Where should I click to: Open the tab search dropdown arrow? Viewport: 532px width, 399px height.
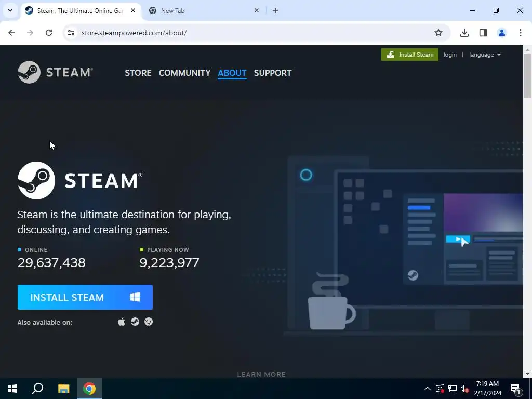click(x=10, y=10)
